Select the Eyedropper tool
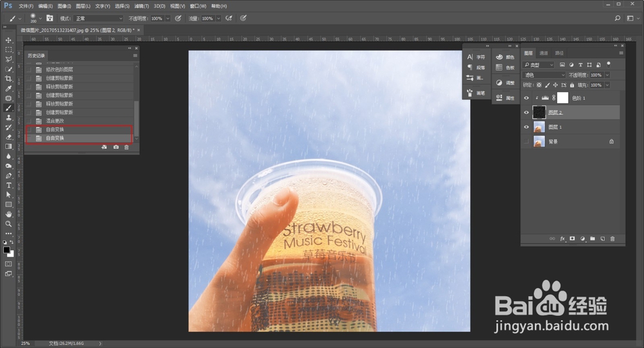Viewport: 644px width, 348px height. [x=8, y=88]
